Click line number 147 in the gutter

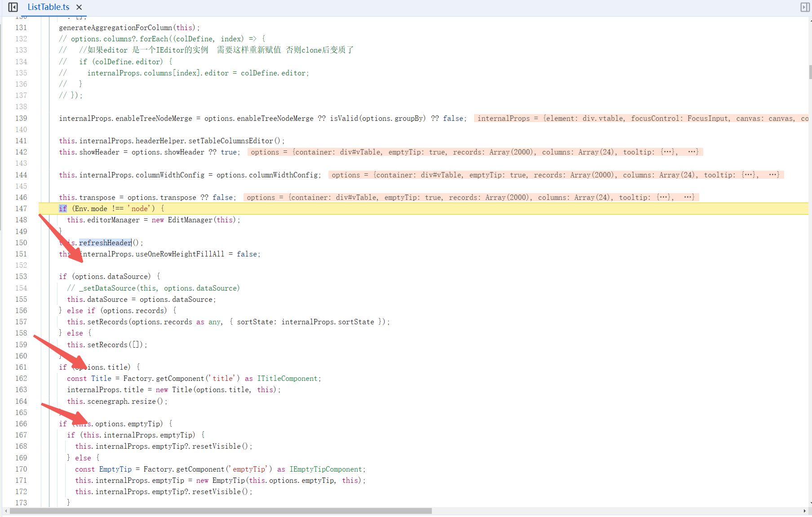pyautogui.click(x=21, y=208)
